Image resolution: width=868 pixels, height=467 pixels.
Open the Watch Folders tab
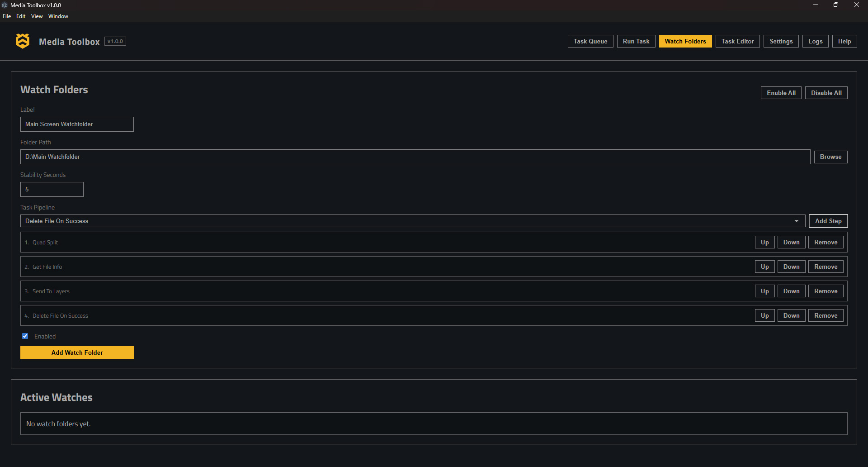[685, 41]
